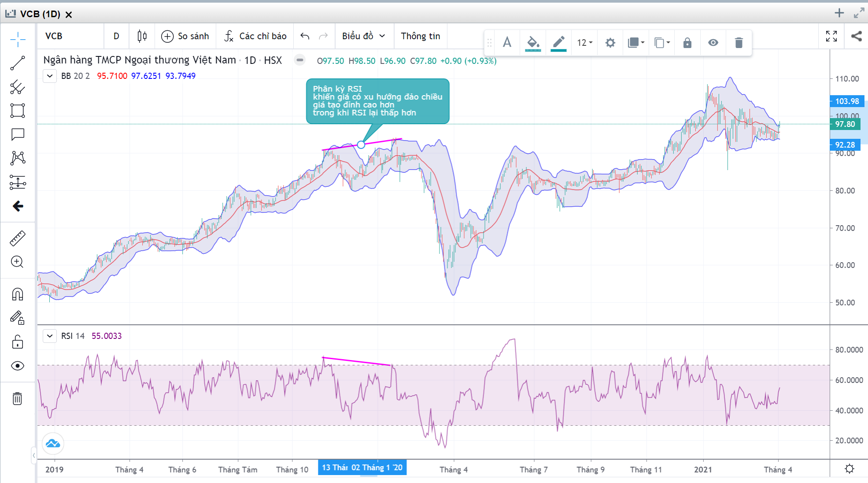This screenshot has height=483, width=868.
Task: Click the callout anchor point circle
Action: click(x=361, y=145)
